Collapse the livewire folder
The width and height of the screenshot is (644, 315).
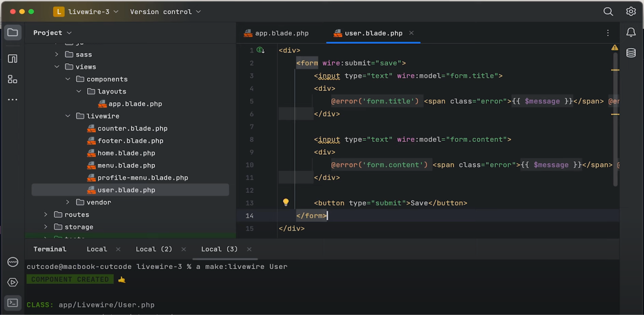(x=68, y=116)
